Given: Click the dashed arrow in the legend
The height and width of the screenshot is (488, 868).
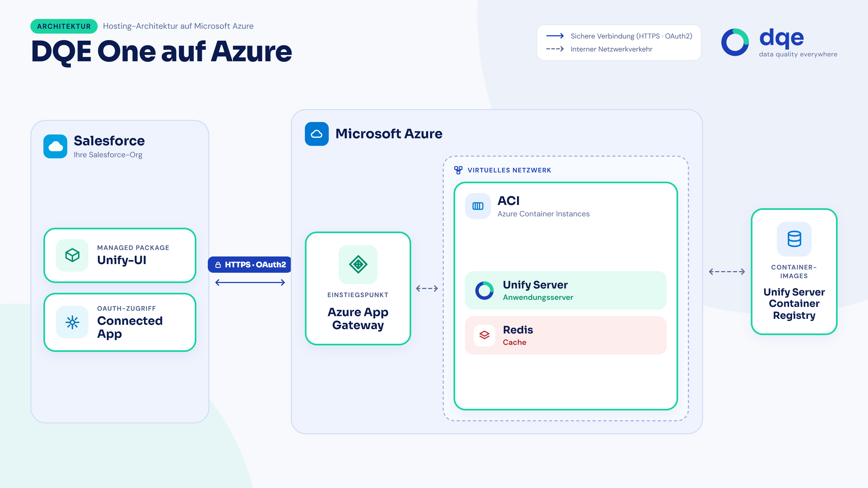Looking at the screenshot, I should tap(555, 49).
